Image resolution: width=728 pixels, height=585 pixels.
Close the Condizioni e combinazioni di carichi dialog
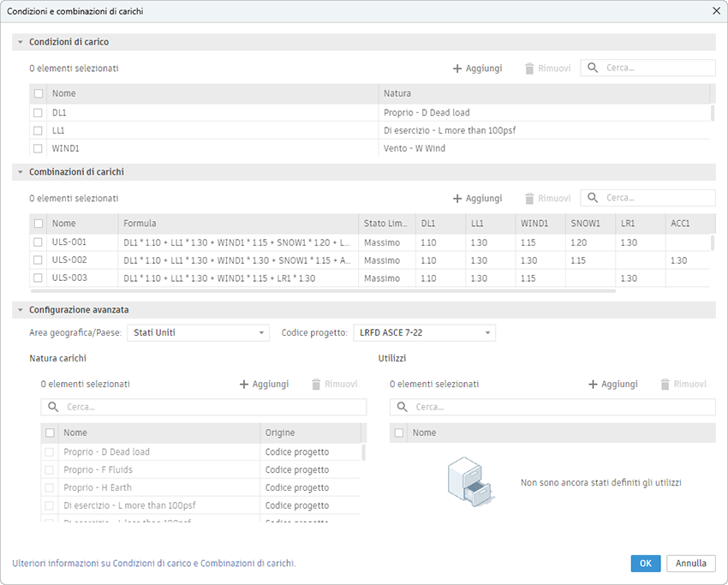click(x=716, y=10)
